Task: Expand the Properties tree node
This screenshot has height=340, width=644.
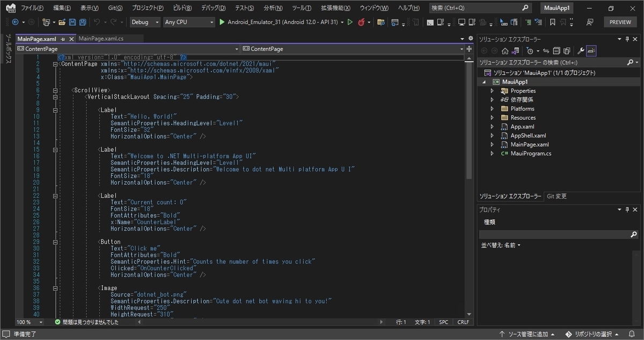Action: point(492,91)
